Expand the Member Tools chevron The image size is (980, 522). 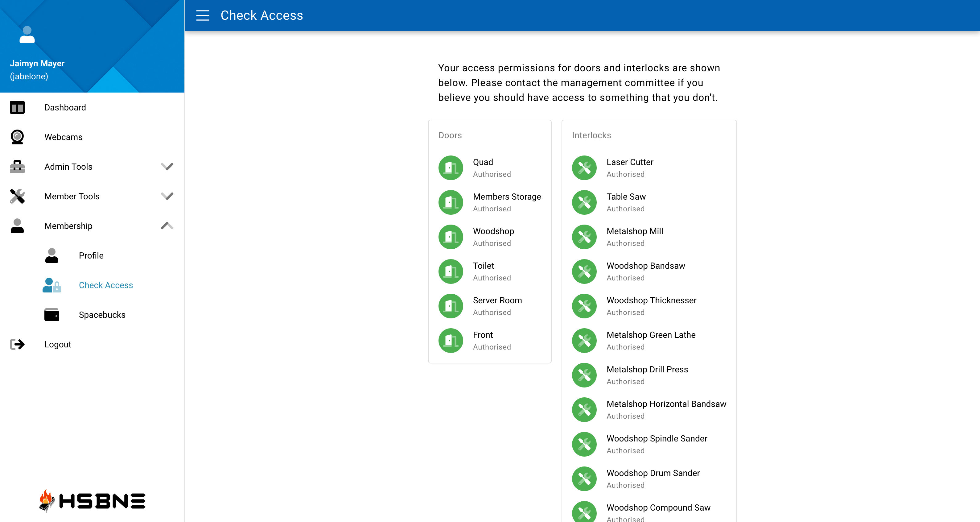(x=167, y=196)
